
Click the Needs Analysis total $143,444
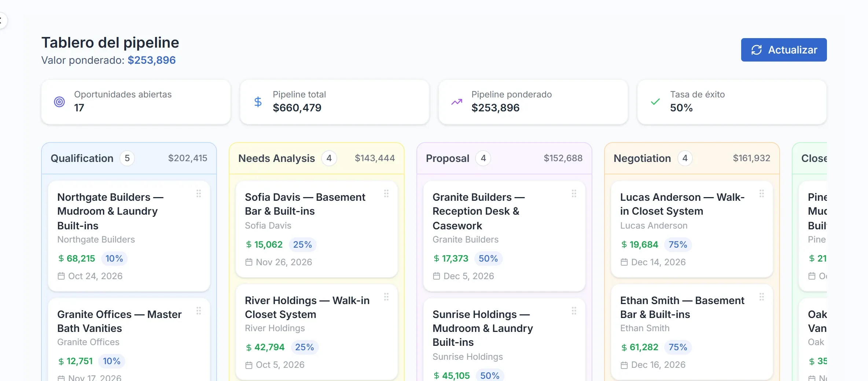pos(375,158)
